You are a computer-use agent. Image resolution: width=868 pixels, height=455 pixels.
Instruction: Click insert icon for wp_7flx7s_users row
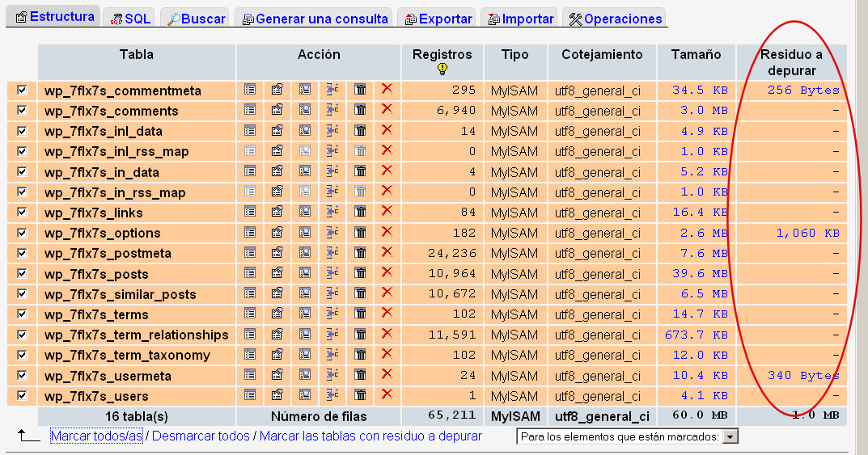click(332, 395)
